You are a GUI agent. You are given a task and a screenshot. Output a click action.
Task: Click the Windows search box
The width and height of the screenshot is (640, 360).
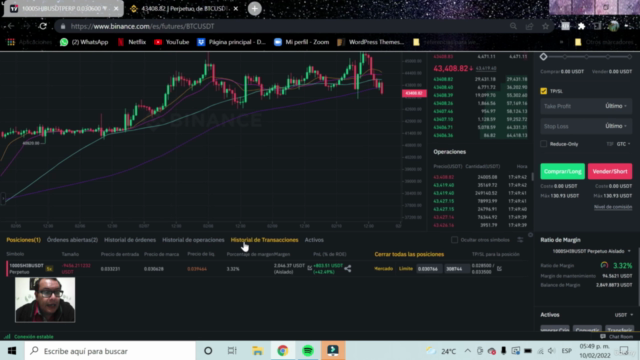[110, 351]
